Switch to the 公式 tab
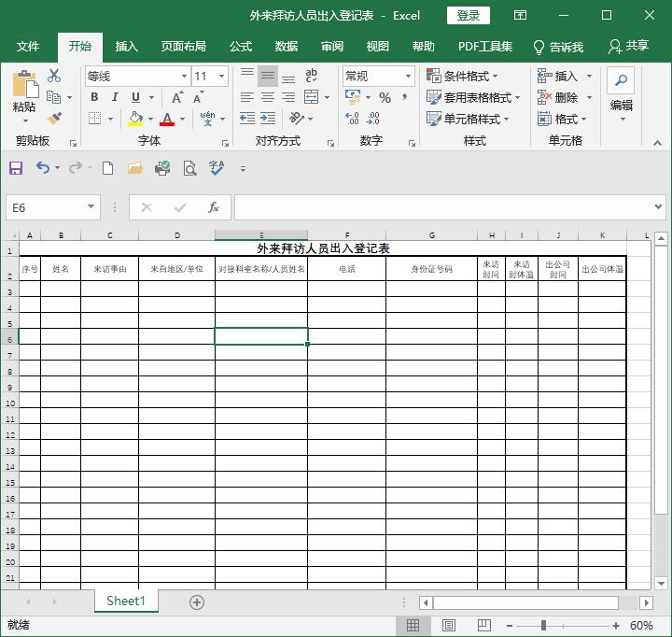 pyautogui.click(x=241, y=47)
